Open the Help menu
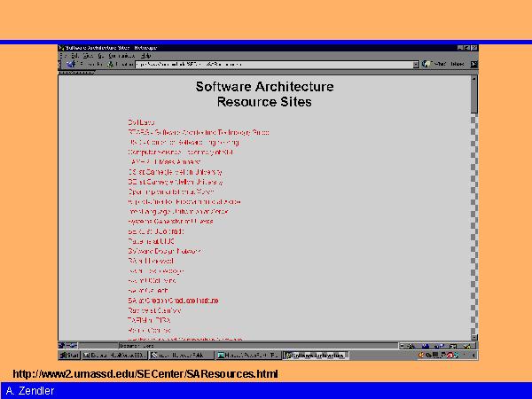The image size is (532, 399). click(145, 56)
